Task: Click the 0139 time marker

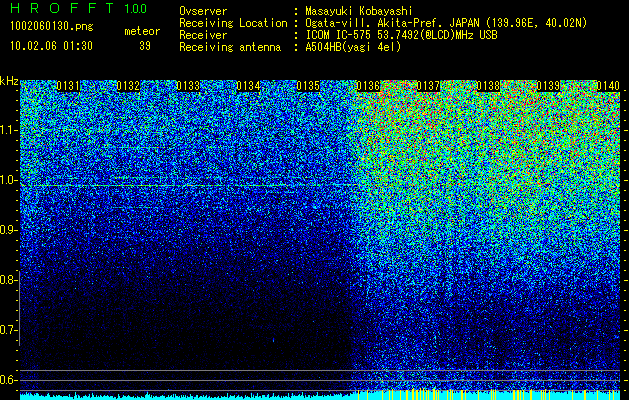Action: click(548, 86)
